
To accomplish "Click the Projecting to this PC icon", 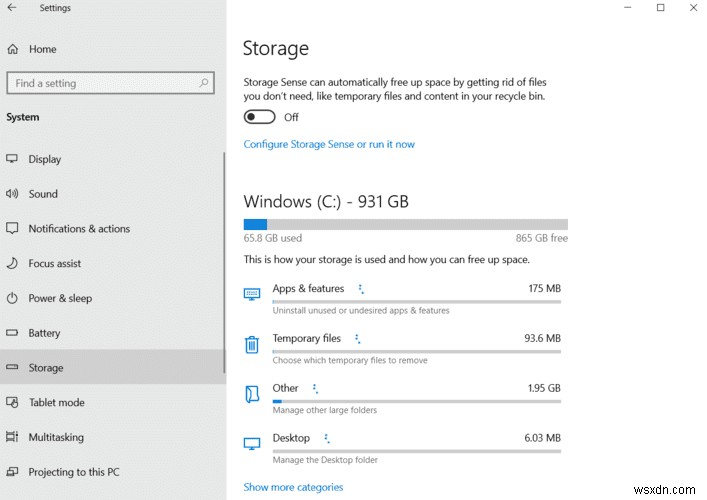I will [12, 472].
